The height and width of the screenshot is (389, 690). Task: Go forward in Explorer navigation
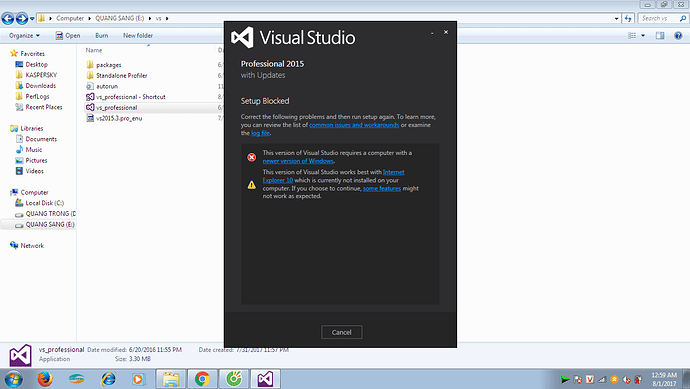point(22,18)
